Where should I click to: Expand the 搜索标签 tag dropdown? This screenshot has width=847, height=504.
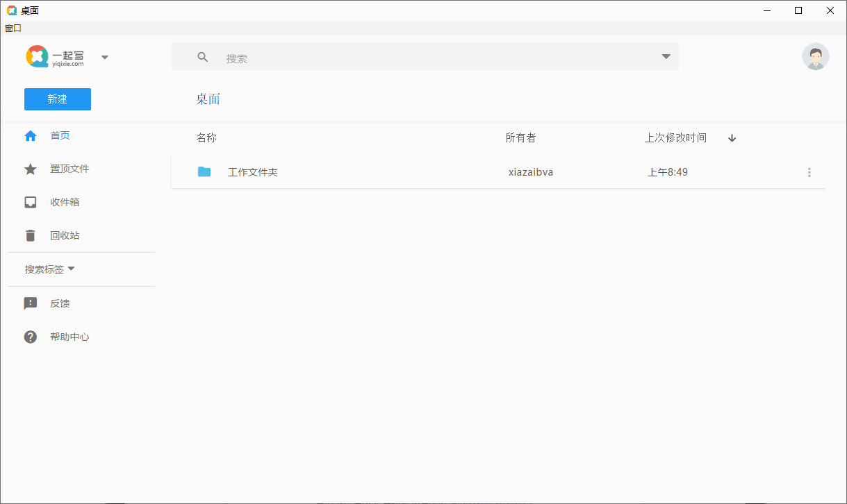pos(49,269)
